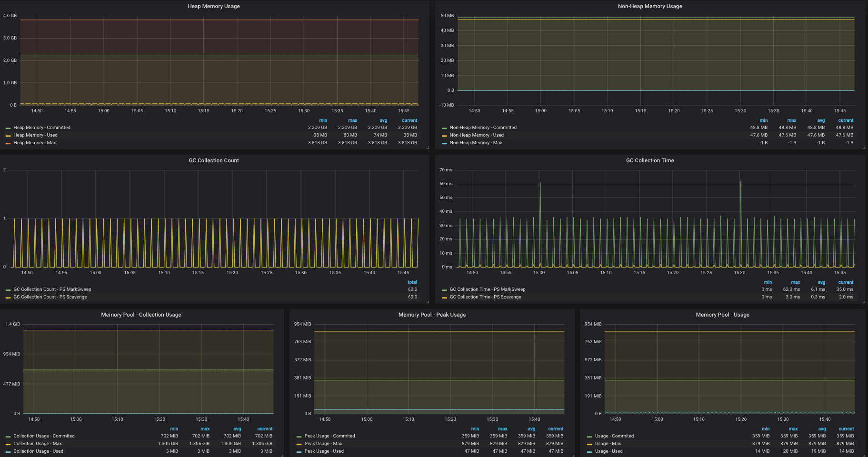Click the 35.0 ms current GC time value
Viewport: 868px width, 457px height.
845,289
